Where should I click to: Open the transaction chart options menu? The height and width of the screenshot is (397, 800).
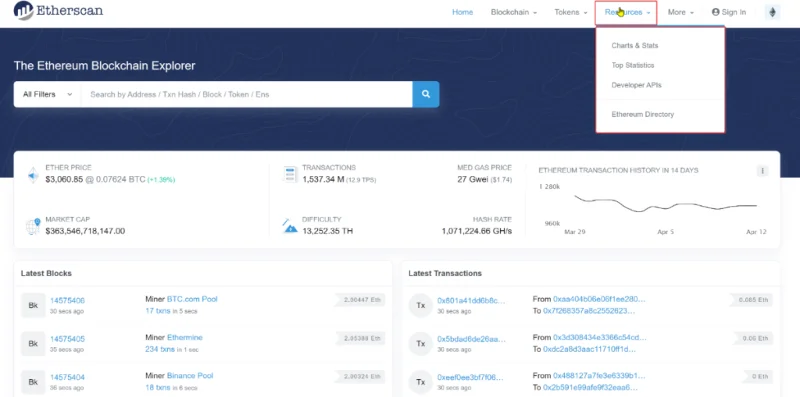click(762, 171)
